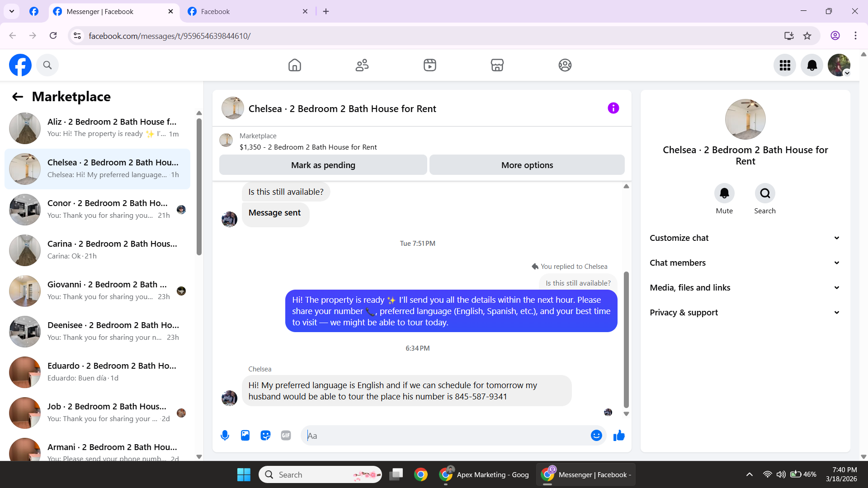Expand the Customize chat section
868x488 pixels.
(745, 238)
